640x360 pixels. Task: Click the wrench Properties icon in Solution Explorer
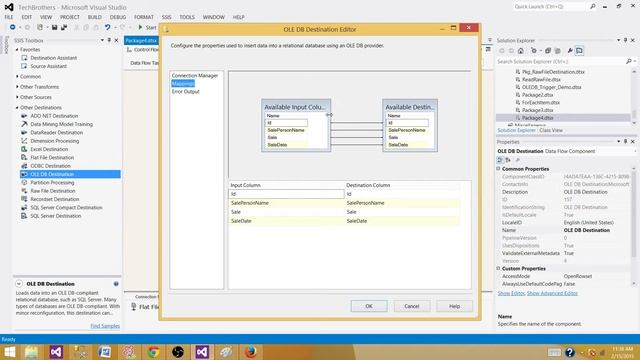(x=570, y=51)
